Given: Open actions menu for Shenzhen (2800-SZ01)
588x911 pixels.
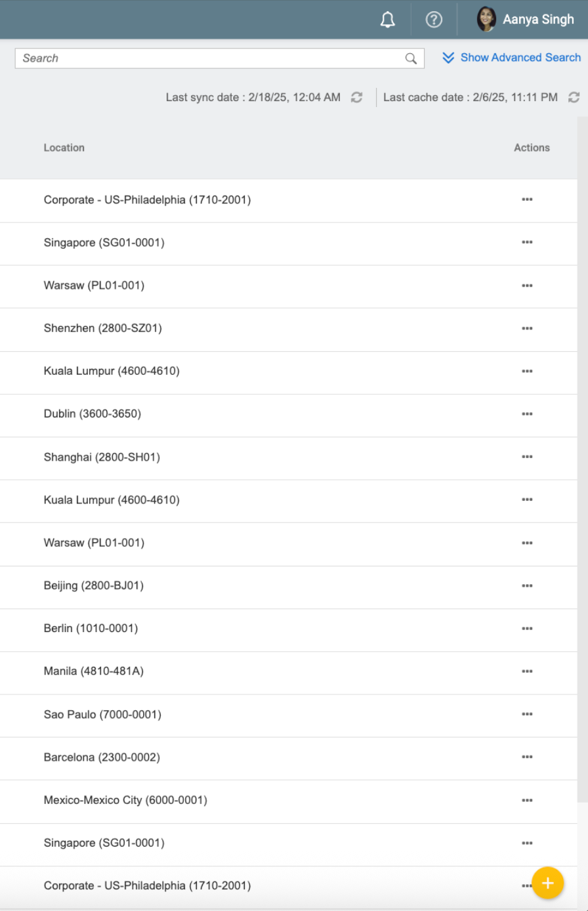Looking at the screenshot, I should click(527, 328).
